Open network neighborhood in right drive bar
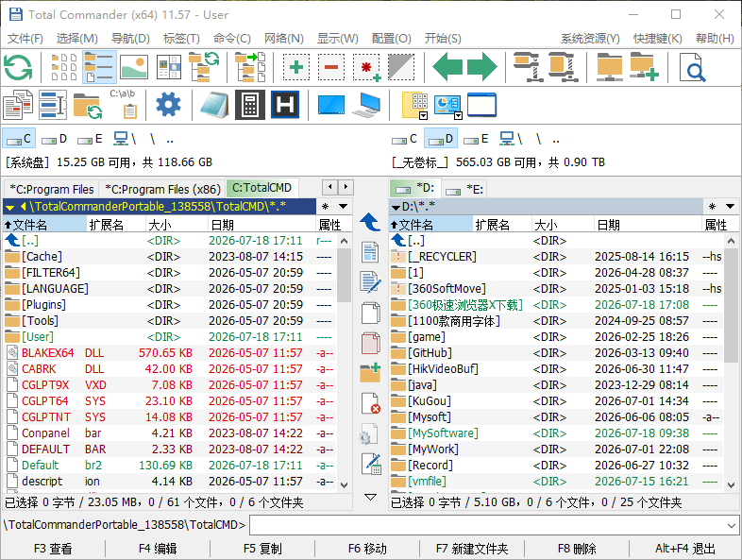 (x=511, y=139)
